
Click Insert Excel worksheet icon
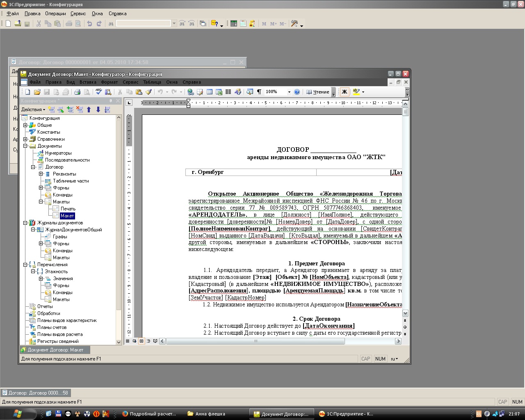(x=219, y=92)
